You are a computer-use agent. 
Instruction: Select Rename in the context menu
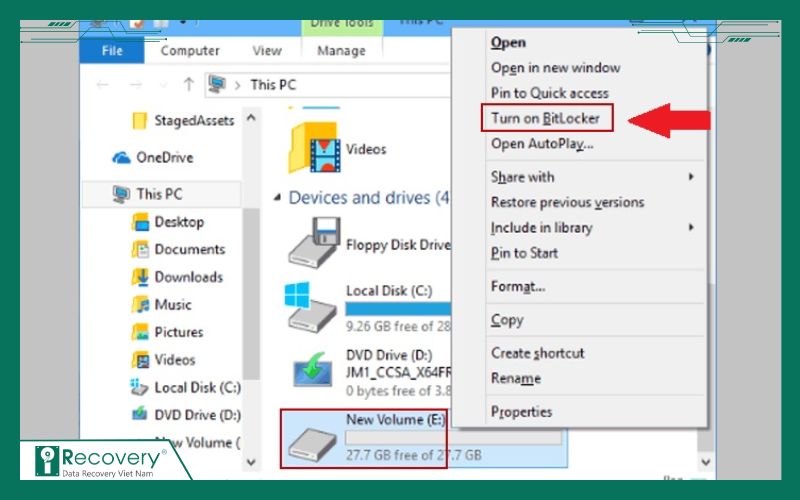516,378
